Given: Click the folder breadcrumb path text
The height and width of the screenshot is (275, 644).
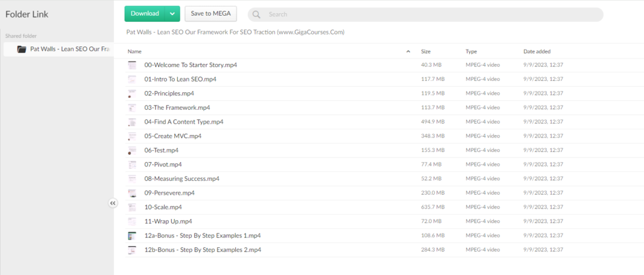Looking at the screenshot, I should 235,32.
